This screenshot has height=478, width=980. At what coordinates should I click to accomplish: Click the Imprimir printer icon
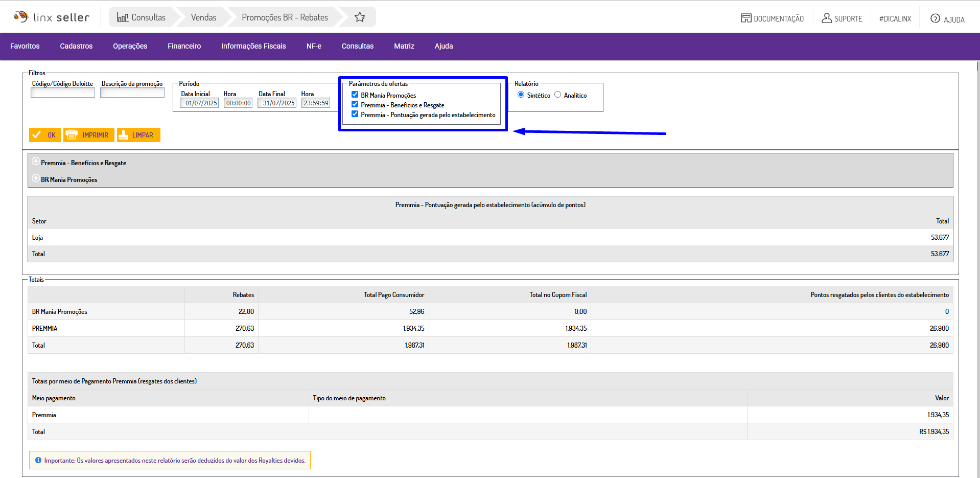pos(72,135)
